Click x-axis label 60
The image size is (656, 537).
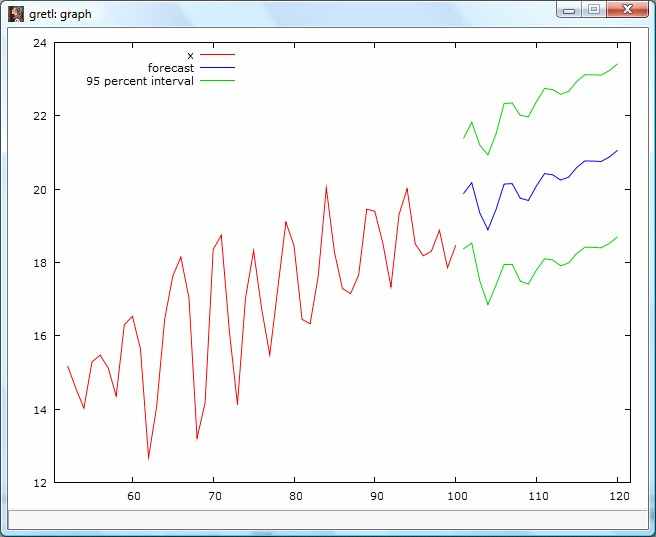[133, 496]
